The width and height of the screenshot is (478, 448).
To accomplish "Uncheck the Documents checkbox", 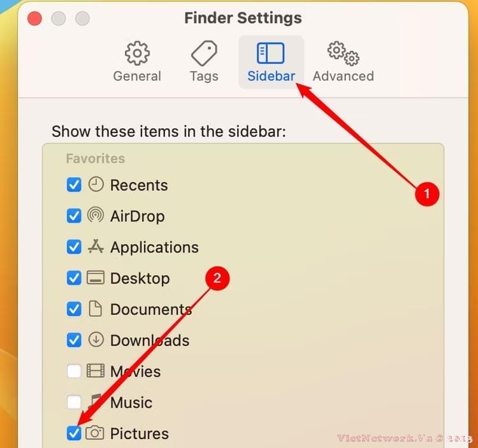I will [x=74, y=309].
